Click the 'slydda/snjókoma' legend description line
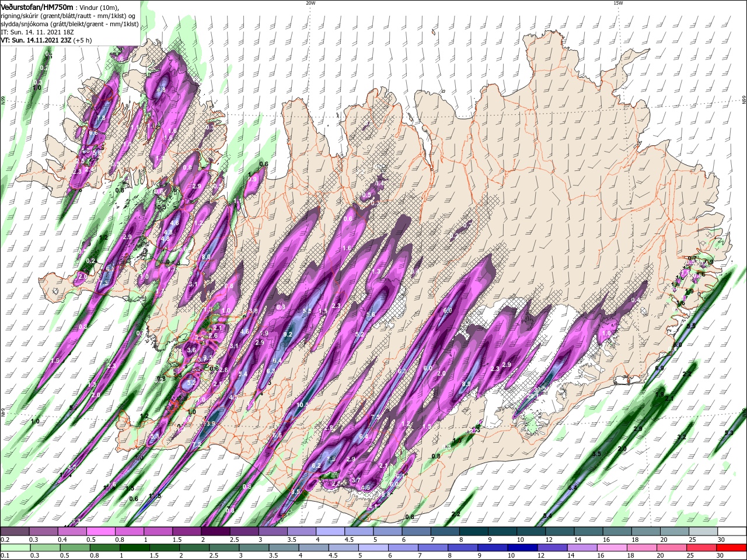 (x=69, y=24)
